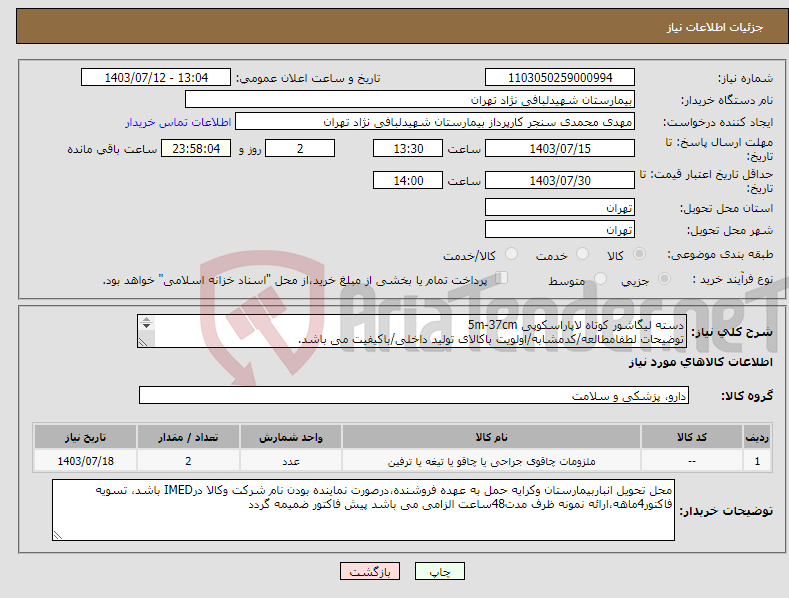The width and height of the screenshot is (789, 598).
Task: Click the کد کالا column header
Action: tap(691, 437)
